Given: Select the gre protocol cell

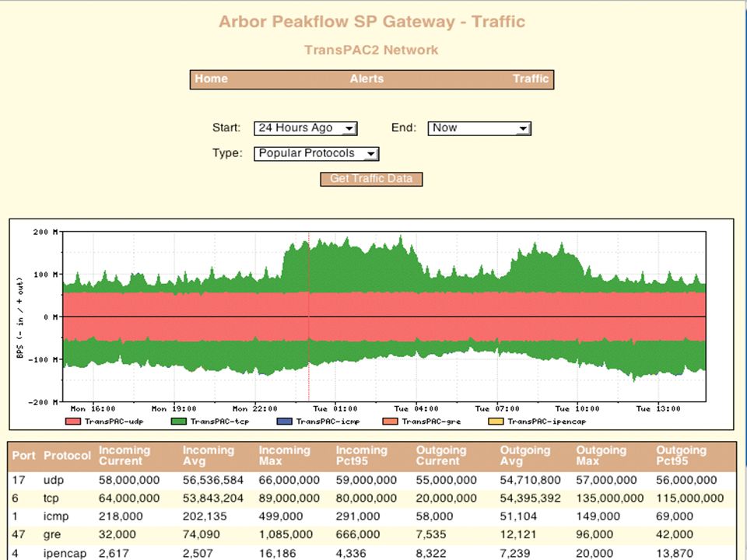Looking at the screenshot, I should click(x=52, y=535).
